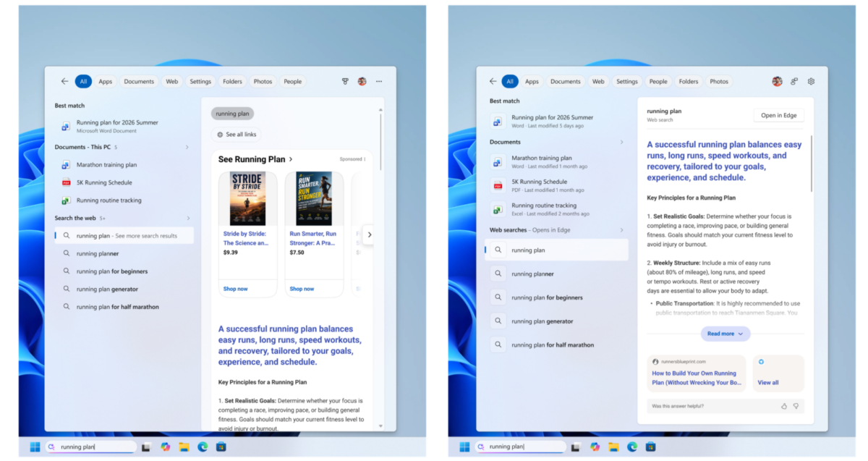
Task: Click running plan chip above See all links
Action: pyautogui.click(x=232, y=114)
